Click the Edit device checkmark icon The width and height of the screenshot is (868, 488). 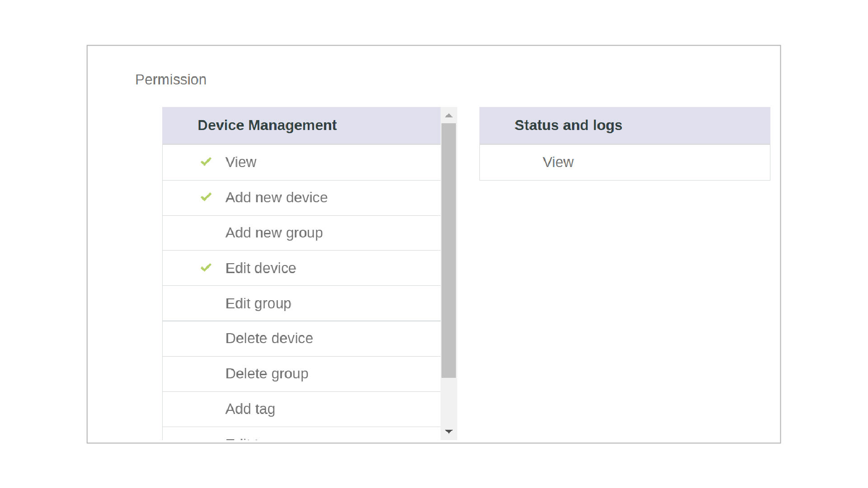click(x=206, y=268)
